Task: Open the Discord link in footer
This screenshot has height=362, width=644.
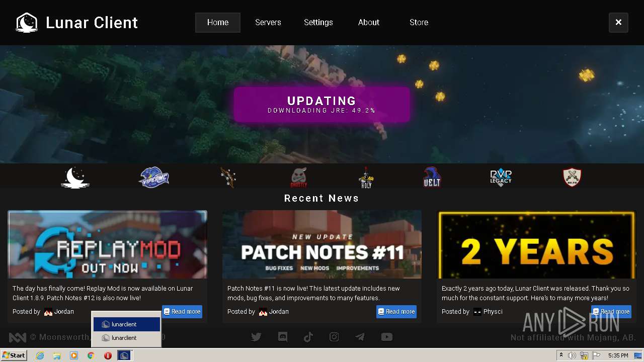Action: (283, 337)
